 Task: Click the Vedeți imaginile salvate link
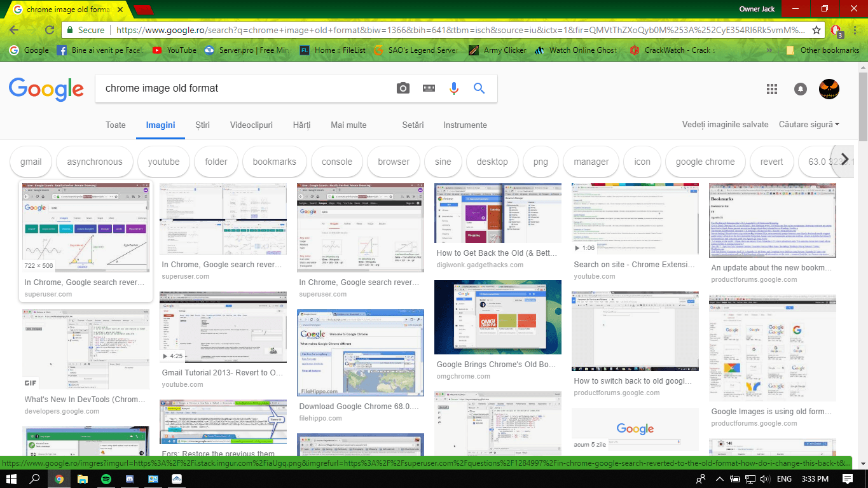point(725,125)
